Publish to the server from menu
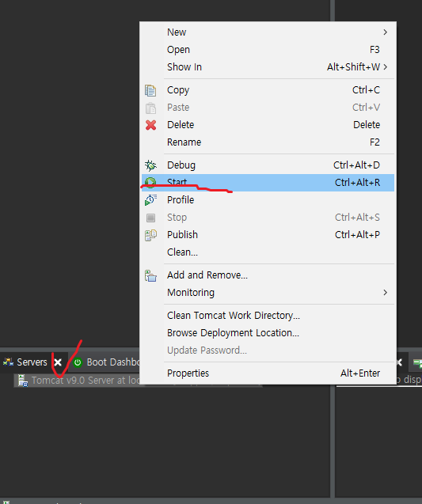 (268, 235)
